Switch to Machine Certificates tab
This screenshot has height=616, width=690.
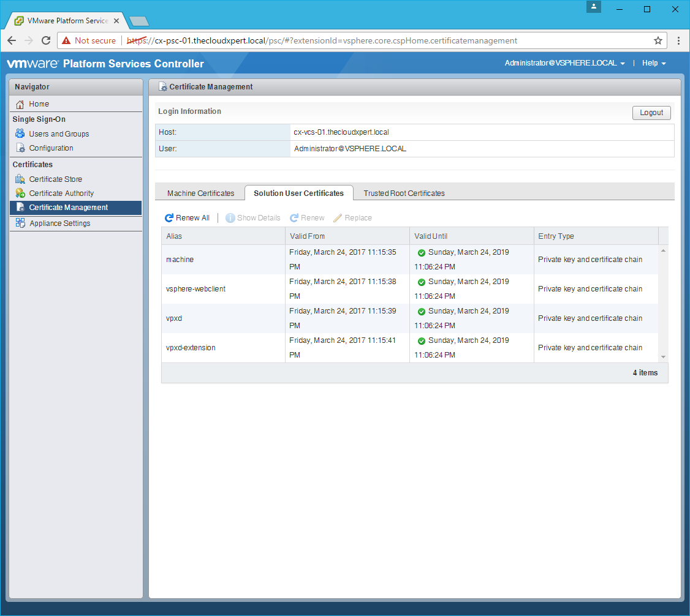(200, 193)
